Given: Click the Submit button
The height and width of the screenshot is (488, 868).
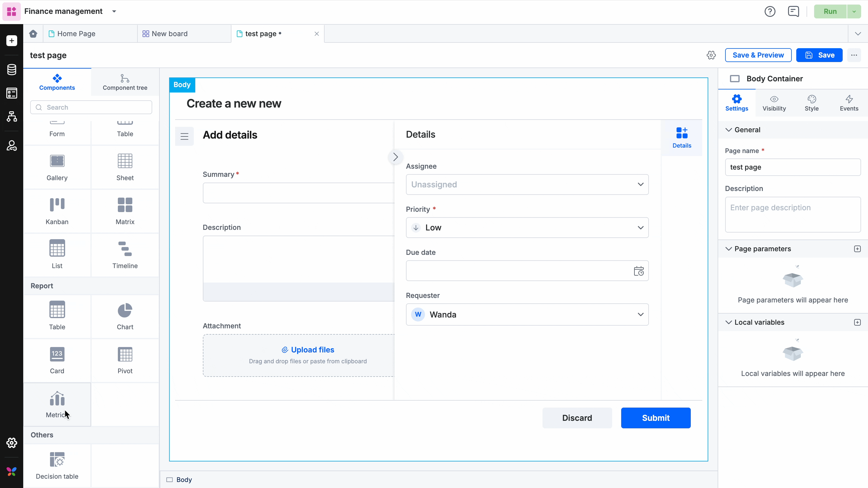Looking at the screenshot, I should click(x=656, y=418).
